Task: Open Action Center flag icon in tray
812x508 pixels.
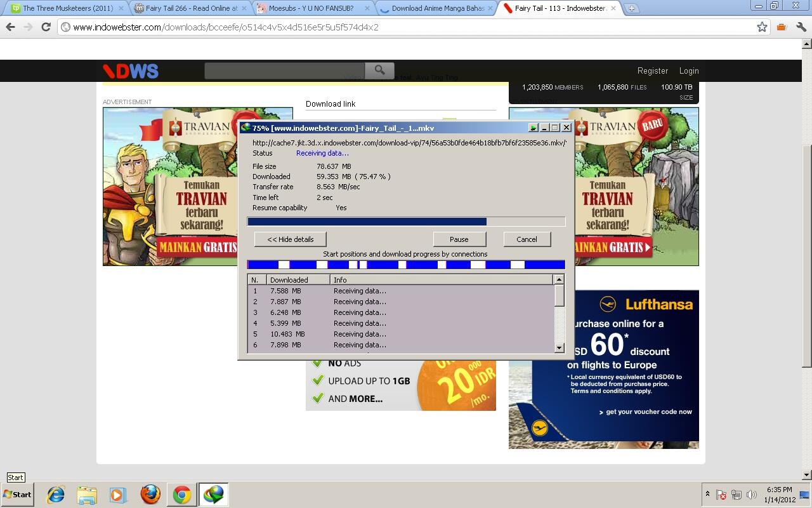Action: click(x=721, y=495)
